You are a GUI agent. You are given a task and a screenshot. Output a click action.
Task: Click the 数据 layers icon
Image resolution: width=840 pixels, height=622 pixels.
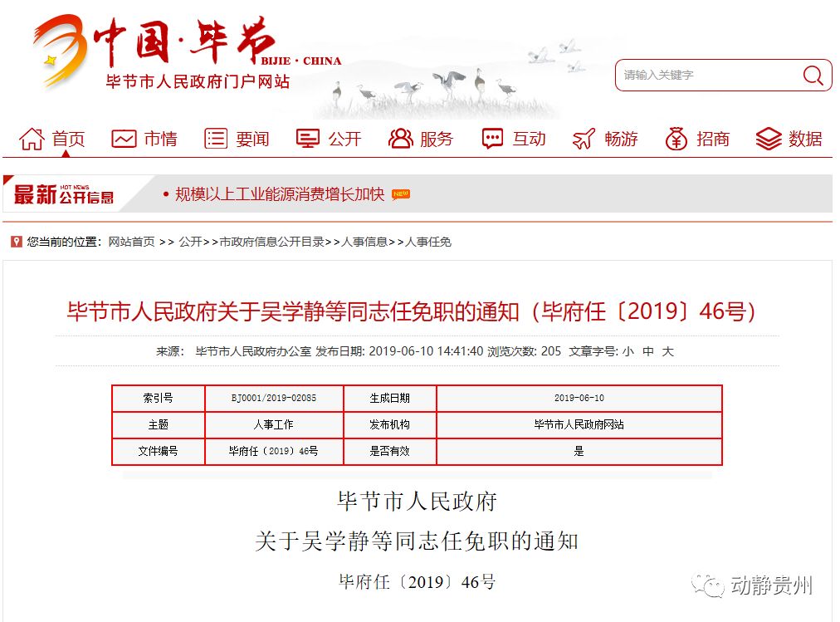(x=769, y=140)
